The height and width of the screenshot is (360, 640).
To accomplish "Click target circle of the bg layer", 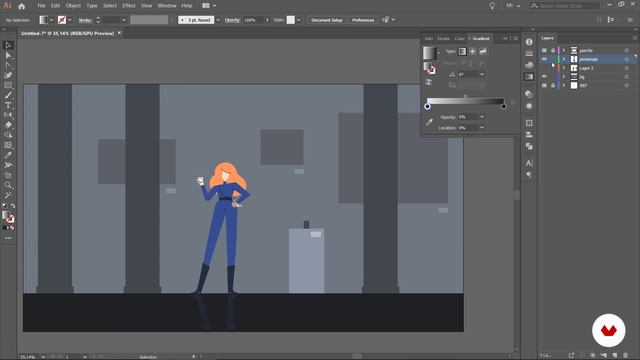I will [x=627, y=77].
